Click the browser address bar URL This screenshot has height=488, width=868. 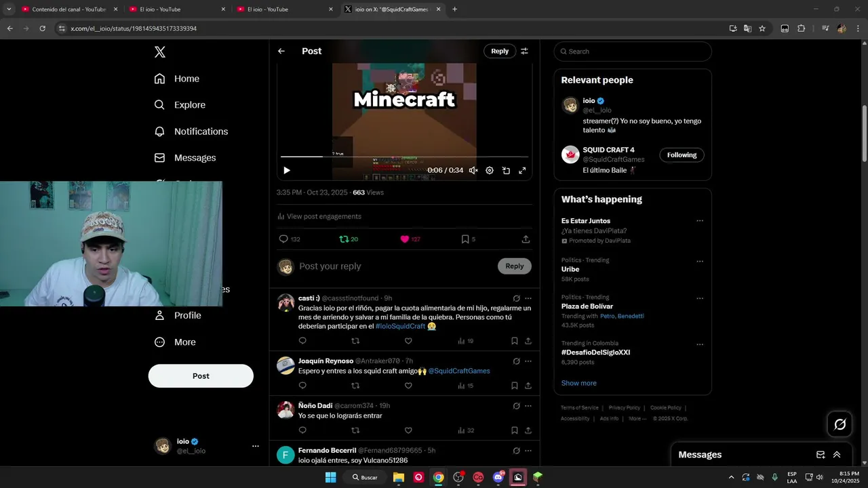click(134, 28)
